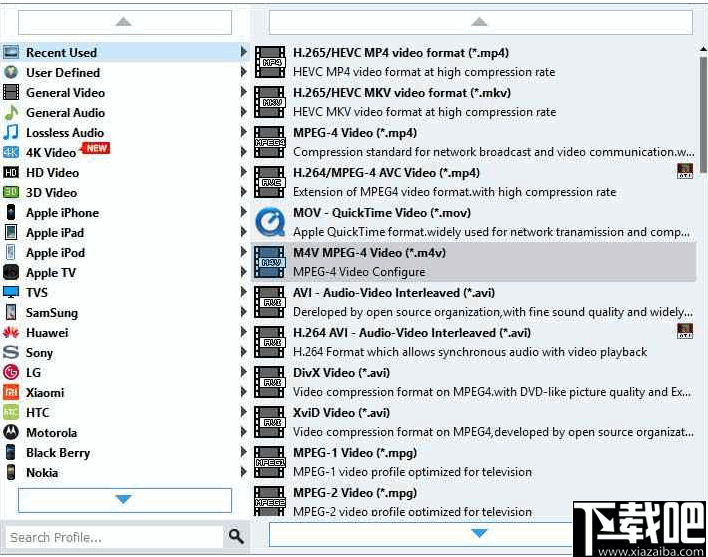Open the Black Berry category
Screen dimensions: 708x557
pyautogui.click(x=125, y=452)
